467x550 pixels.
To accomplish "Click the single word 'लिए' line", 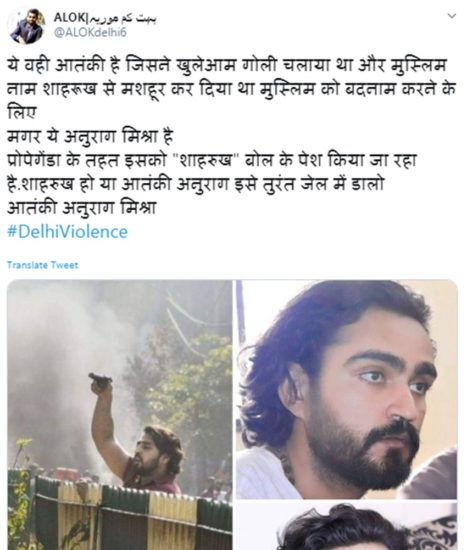I will (21, 113).
